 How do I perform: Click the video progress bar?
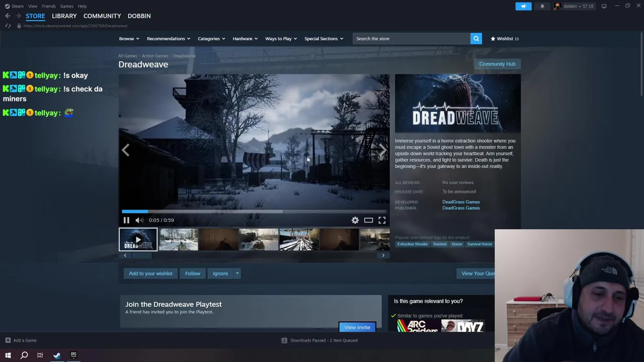coord(254,212)
